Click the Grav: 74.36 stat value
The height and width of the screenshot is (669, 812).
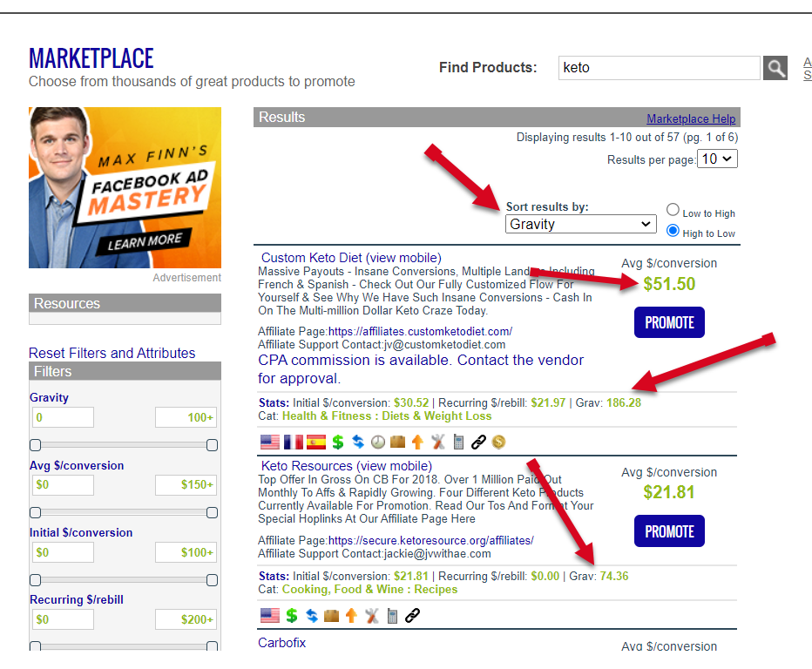tap(614, 577)
